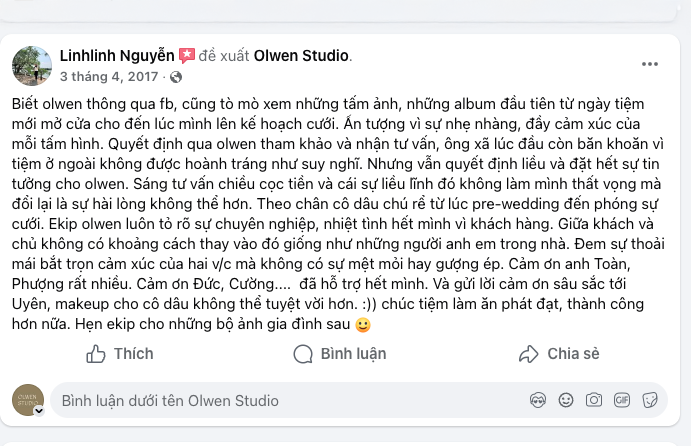
Task: Open the sticker picker in comment box
Action: coord(650,401)
